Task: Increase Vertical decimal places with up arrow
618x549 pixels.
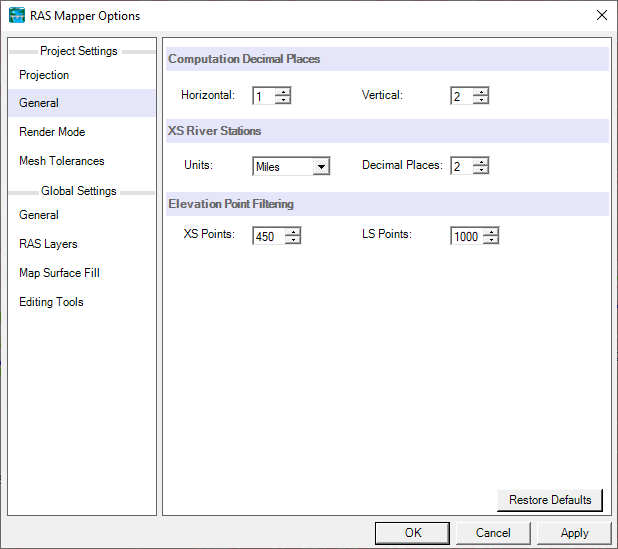Action: coord(481,92)
